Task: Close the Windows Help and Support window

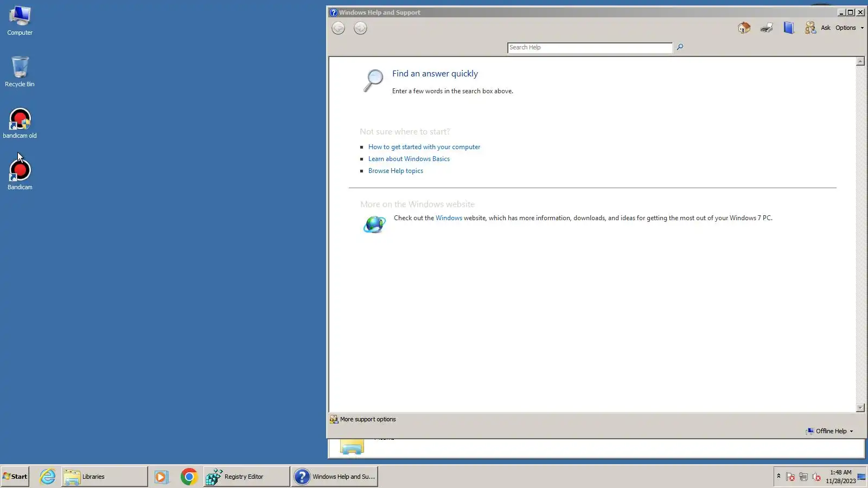Action: coord(860,12)
